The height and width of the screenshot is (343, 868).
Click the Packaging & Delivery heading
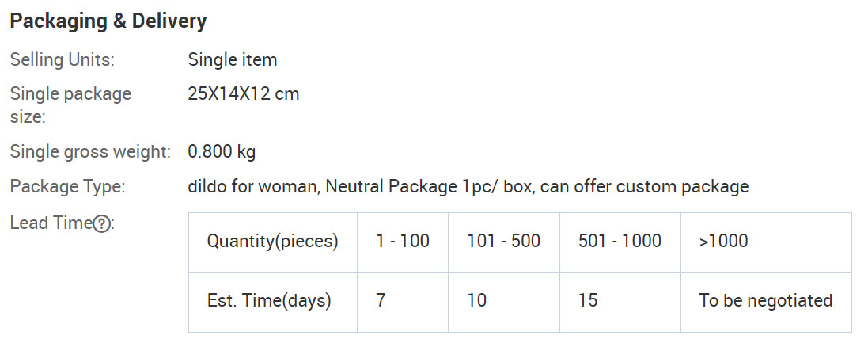(x=108, y=21)
